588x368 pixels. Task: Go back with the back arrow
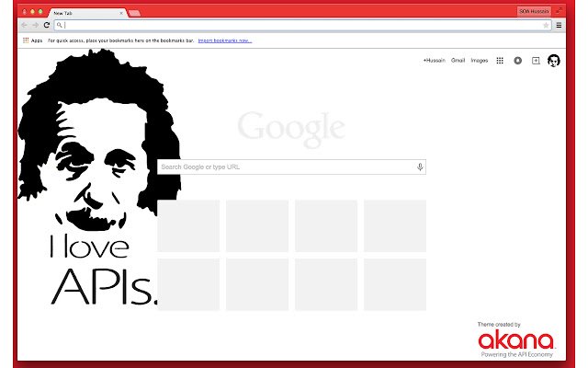(24, 25)
